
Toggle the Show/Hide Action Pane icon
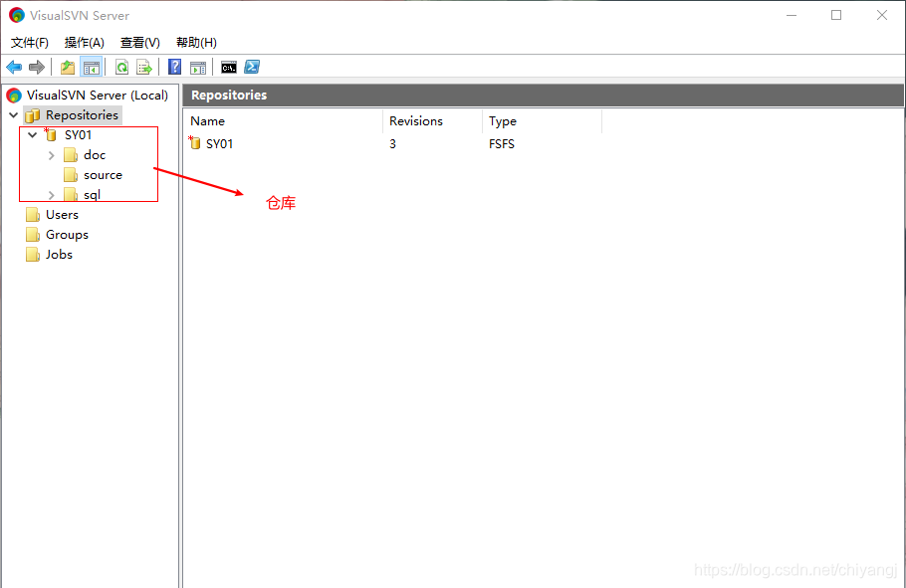coord(198,68)
